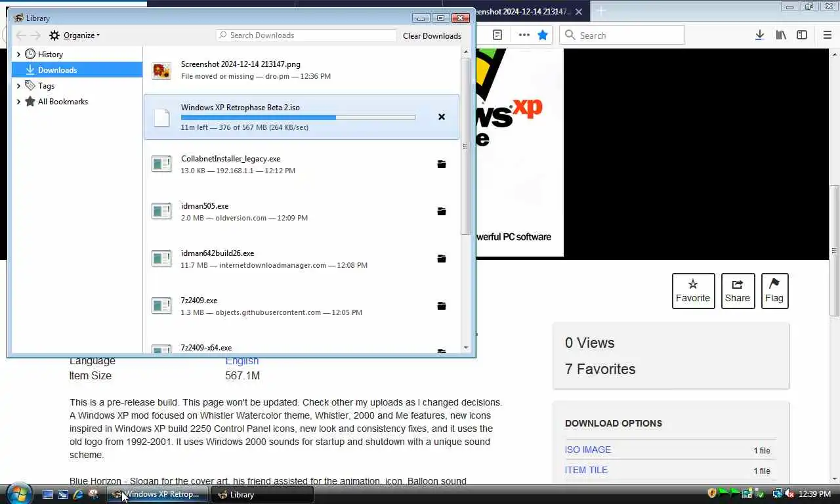
Task: Click Switch Between Windows in Quick Launch
Action: [63, 494]
